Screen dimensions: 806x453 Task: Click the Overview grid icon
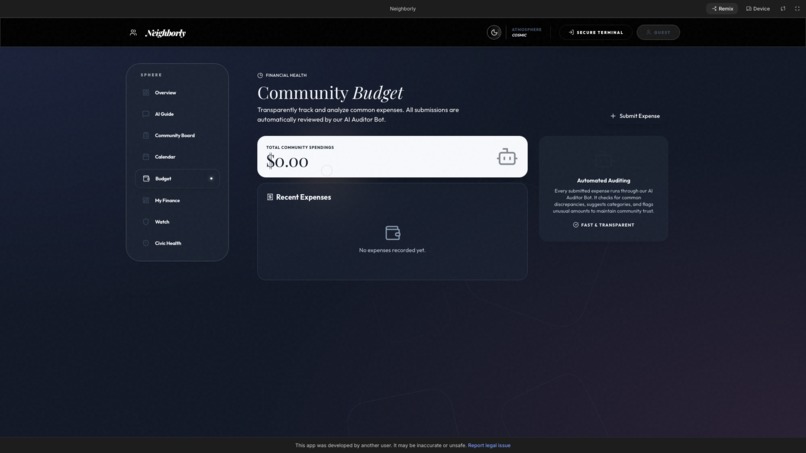pos(146,93)
